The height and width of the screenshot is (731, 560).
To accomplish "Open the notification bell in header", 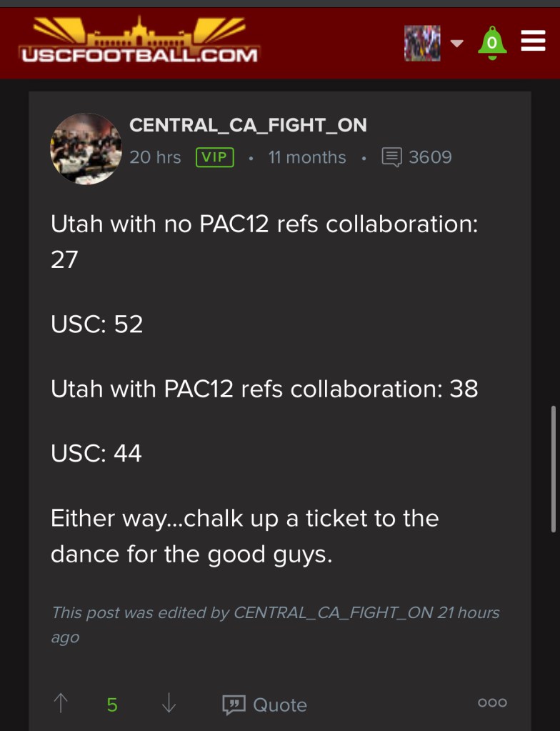I will coord(492,43).
